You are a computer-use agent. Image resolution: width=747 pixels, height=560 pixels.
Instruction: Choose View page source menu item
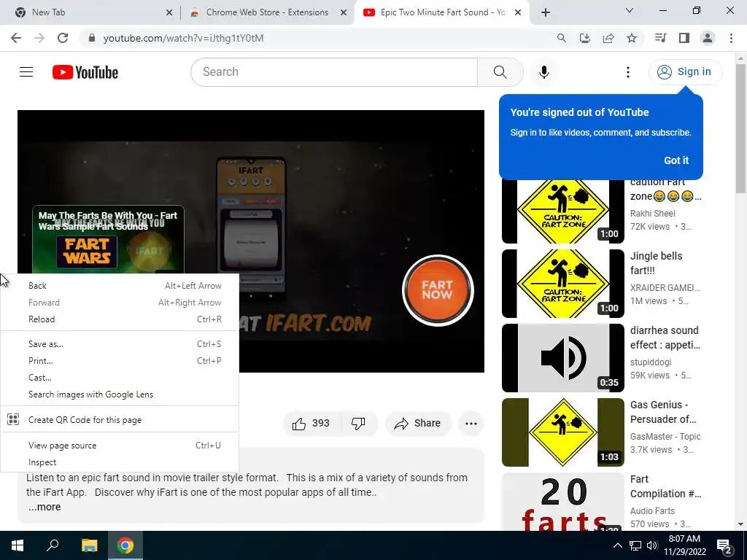point(120,446)
